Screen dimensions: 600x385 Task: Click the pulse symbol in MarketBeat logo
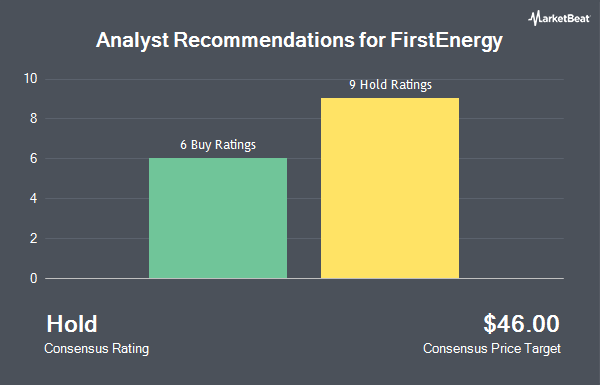[x=534, y=18]
